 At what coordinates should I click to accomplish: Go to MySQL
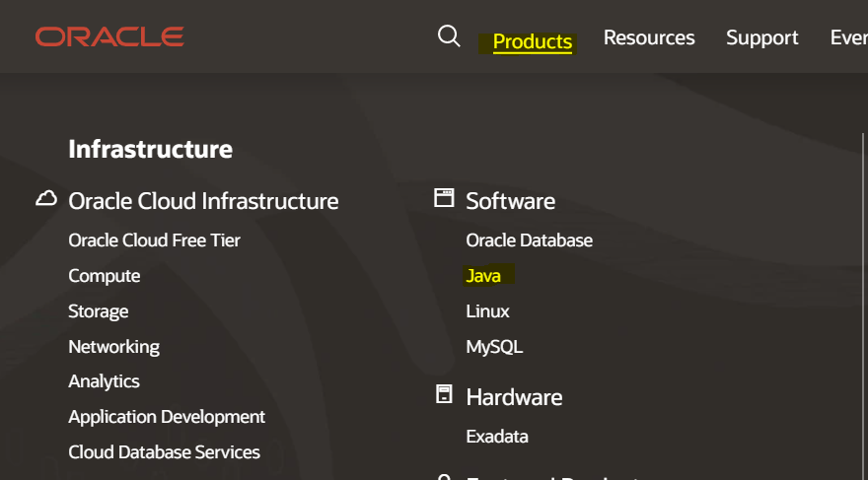coord(494,347)
